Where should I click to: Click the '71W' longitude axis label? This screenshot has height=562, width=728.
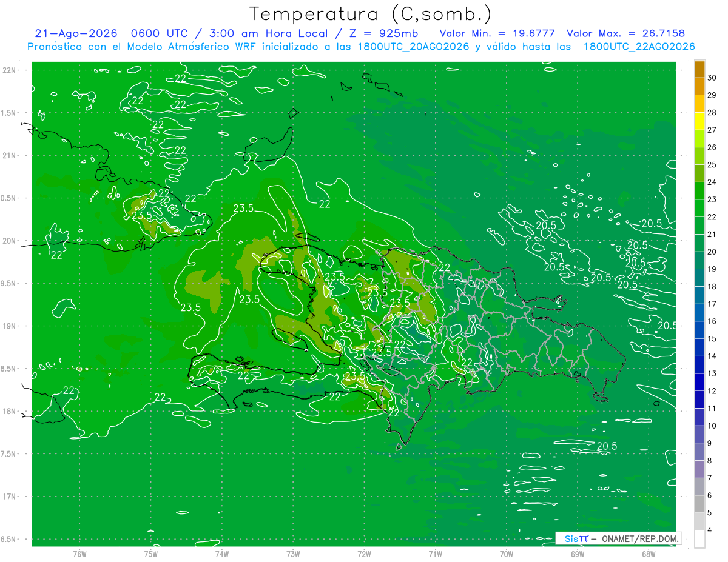pos(435,554)
